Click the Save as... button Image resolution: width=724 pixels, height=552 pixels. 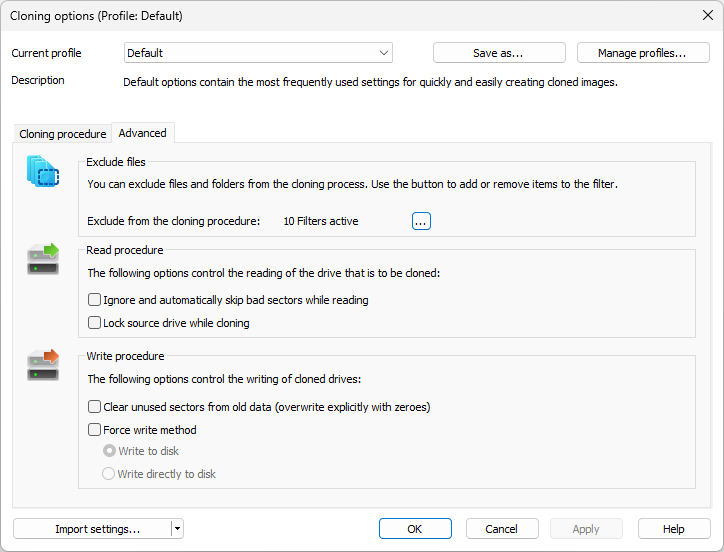(x=499, y=53)
